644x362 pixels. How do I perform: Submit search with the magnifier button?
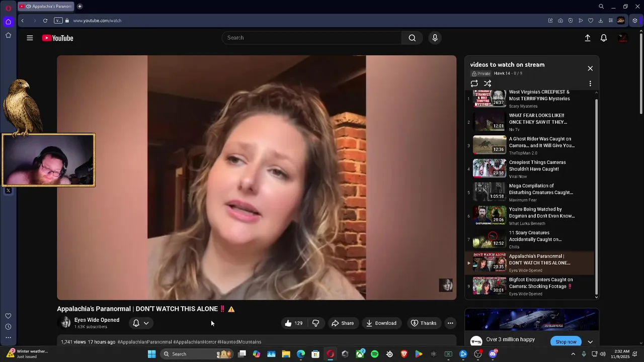coord(412,38)
